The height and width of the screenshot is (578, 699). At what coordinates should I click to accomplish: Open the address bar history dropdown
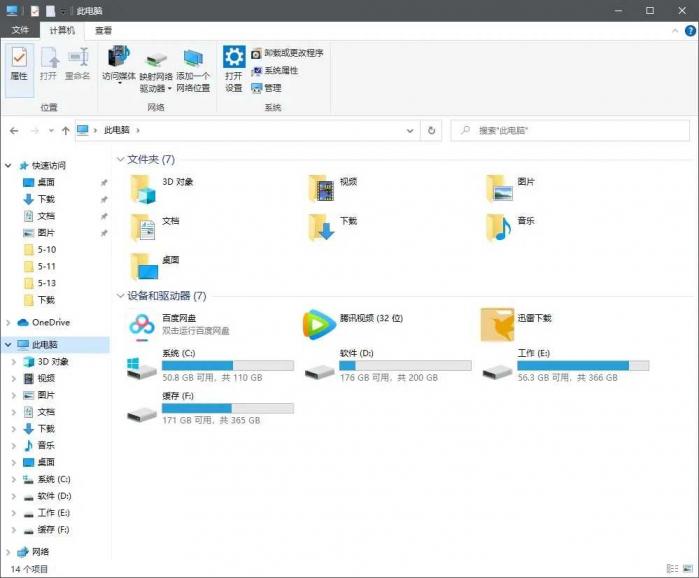click(410, 131)
